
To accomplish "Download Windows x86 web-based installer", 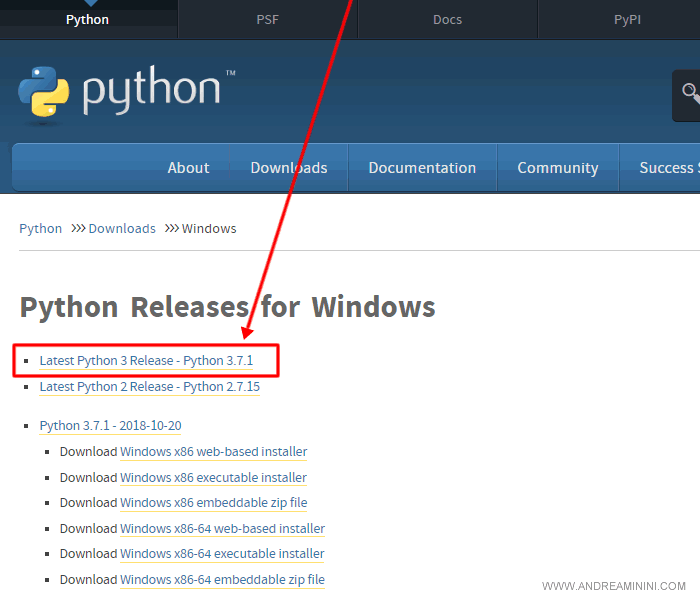I will 213,452.
